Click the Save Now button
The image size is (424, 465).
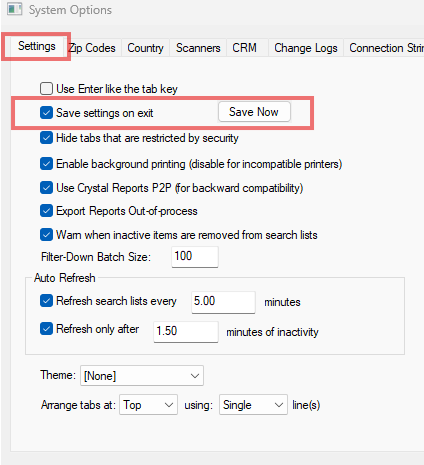tap(254, 112)
